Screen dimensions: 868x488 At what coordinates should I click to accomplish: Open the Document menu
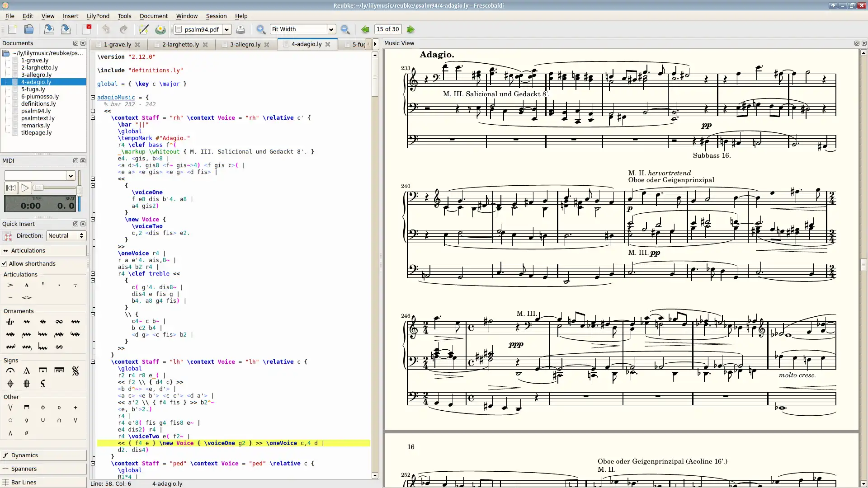tap(154, 16)
